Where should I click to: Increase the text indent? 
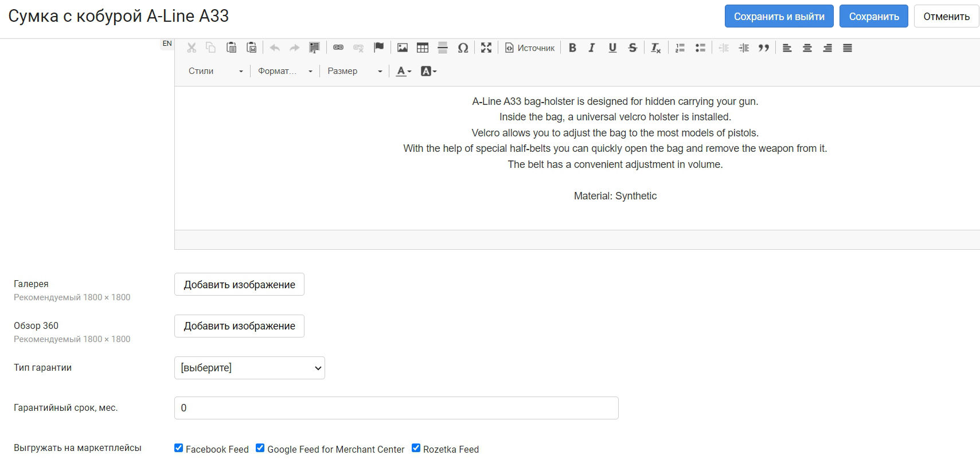click(744, 48)
